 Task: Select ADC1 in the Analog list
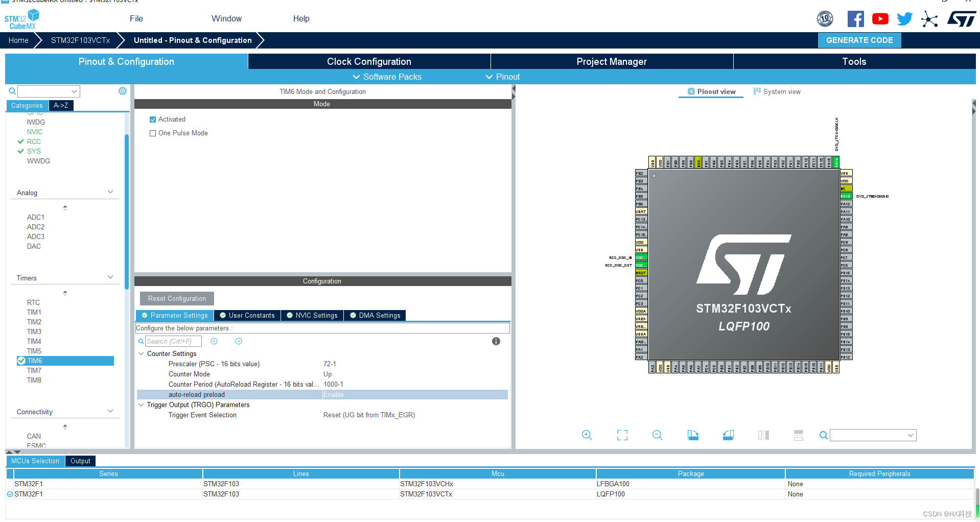tap(36, 218)
